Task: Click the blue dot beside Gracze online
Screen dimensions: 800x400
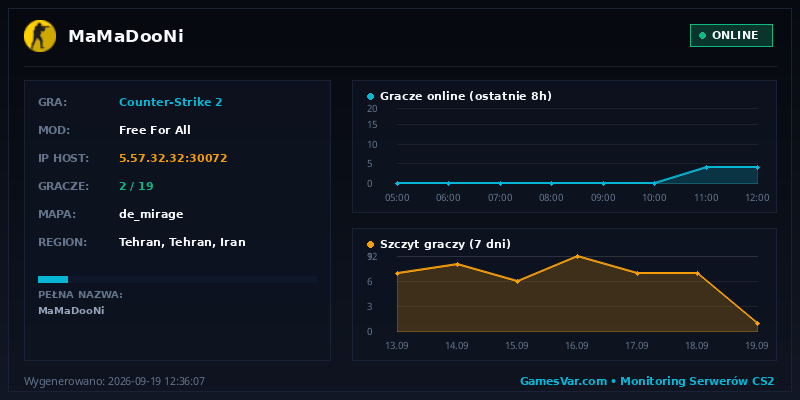Action: (x=370, y=96)
